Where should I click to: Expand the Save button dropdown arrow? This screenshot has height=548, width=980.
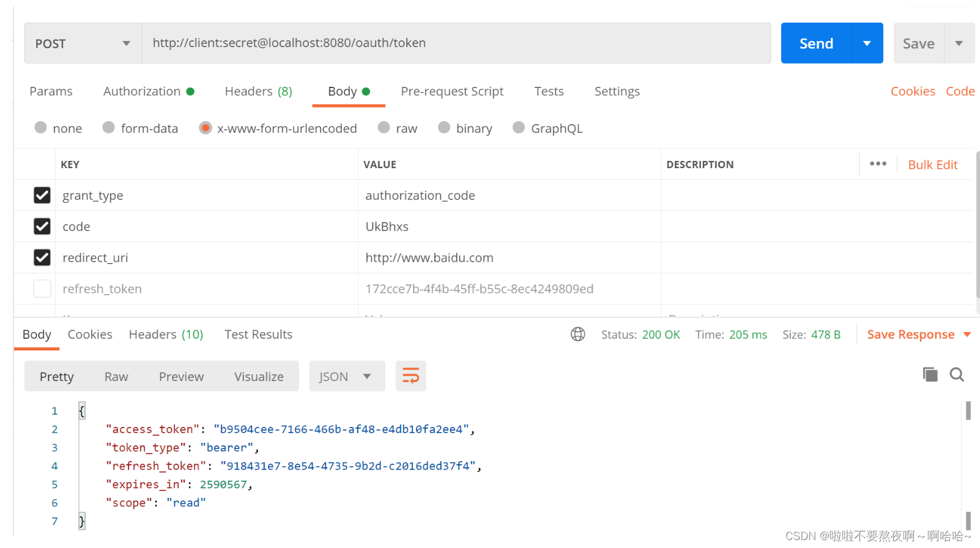pyautogui.click(x=959, y=43)
